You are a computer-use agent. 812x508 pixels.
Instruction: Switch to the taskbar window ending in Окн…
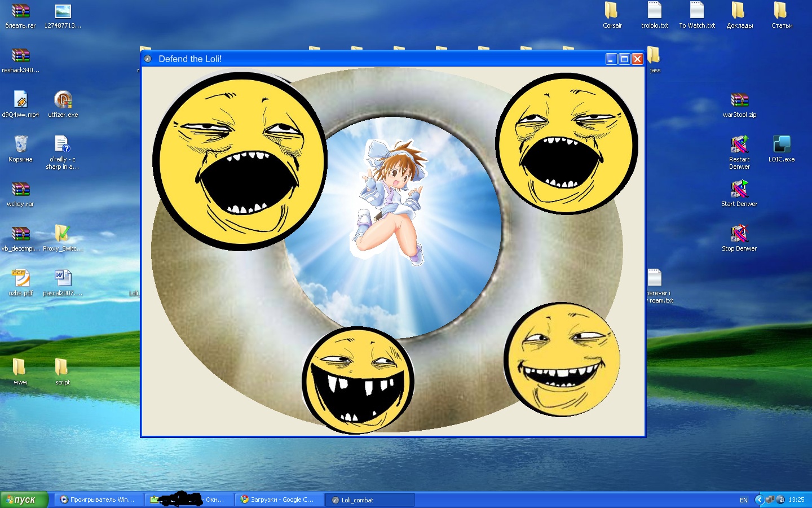point(188,500)
